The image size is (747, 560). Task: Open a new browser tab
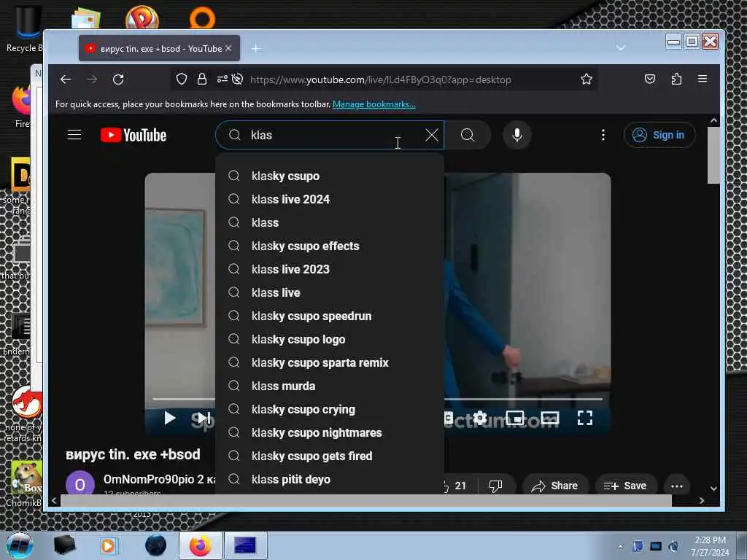click(x=256, y=48)
